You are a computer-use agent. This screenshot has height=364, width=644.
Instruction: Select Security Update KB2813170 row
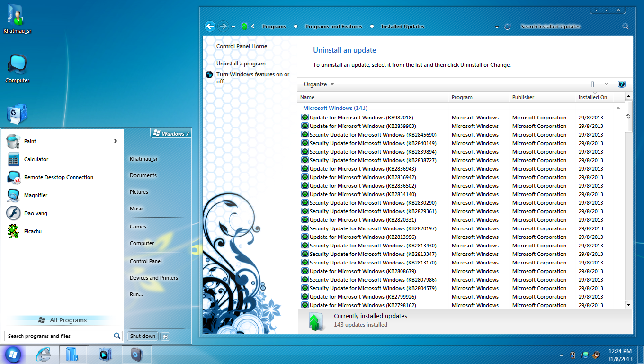click(456, 263)
